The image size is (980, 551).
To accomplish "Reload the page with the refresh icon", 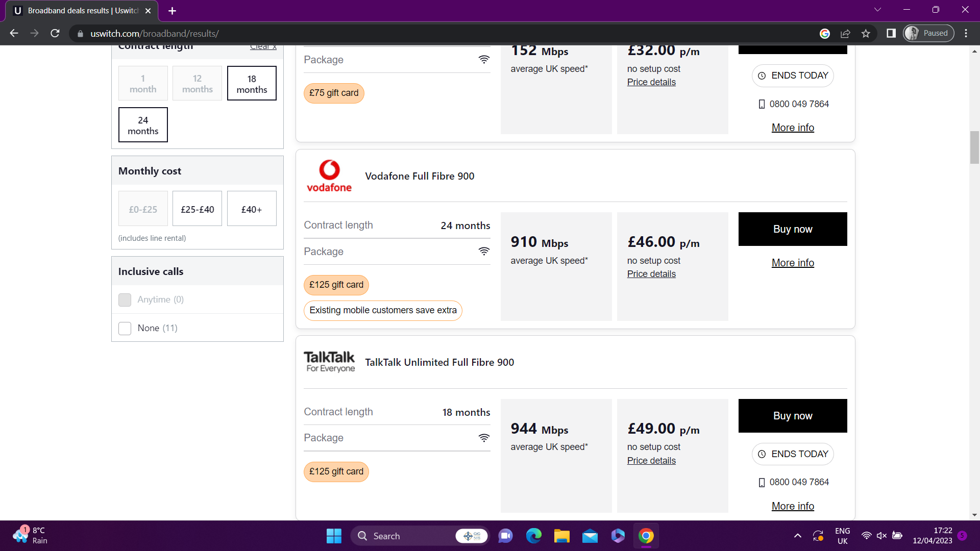I will pyautogui.click(x=55, y=34).
